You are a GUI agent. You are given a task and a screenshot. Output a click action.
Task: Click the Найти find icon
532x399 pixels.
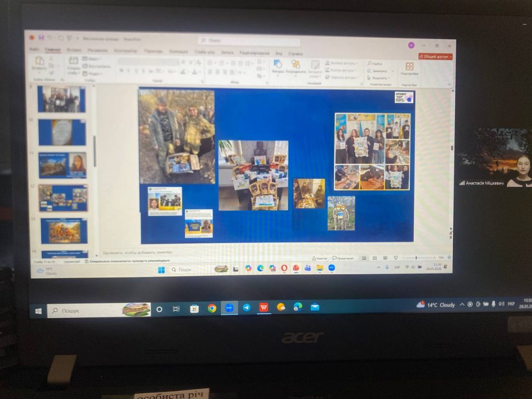[x=375, y=63]
